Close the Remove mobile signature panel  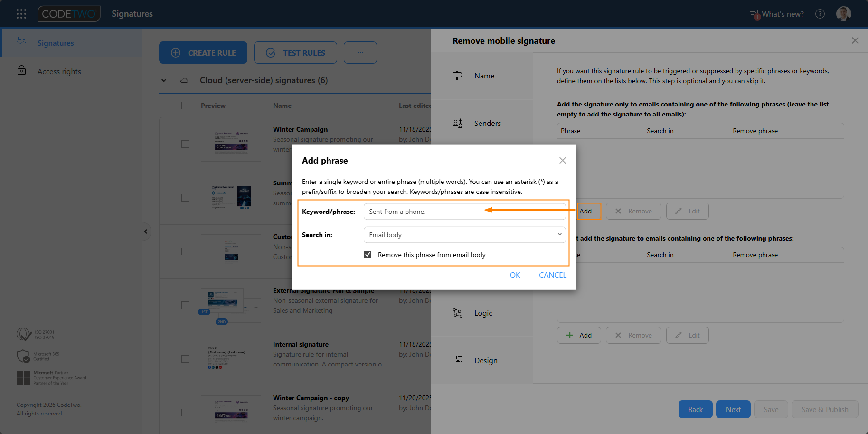point(855,40)
